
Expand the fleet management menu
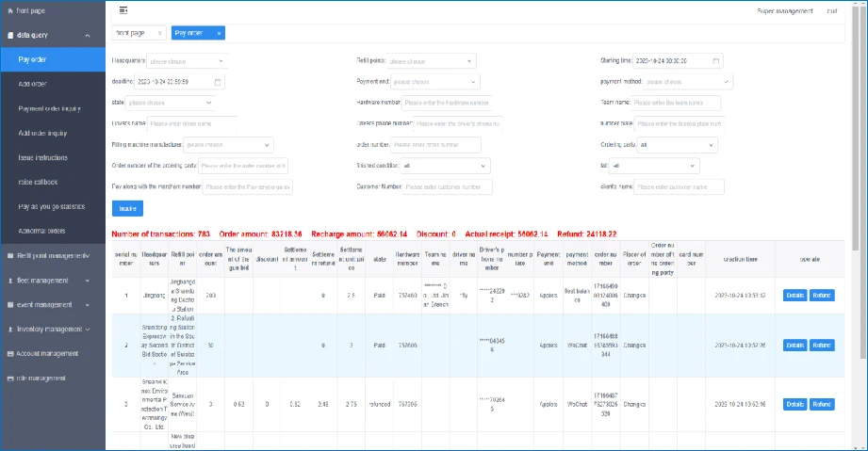(88, 281)
